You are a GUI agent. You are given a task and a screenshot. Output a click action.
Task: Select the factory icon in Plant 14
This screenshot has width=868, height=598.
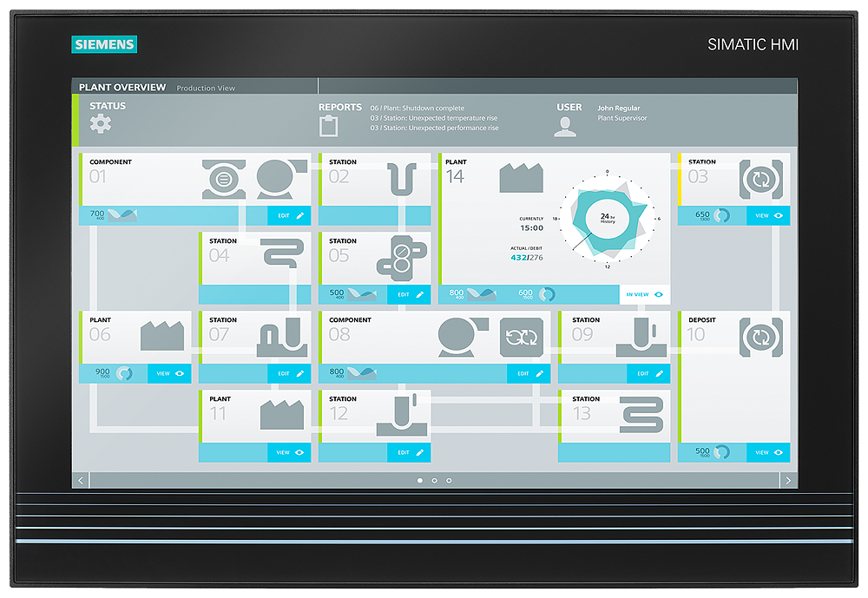pos(521,177)
